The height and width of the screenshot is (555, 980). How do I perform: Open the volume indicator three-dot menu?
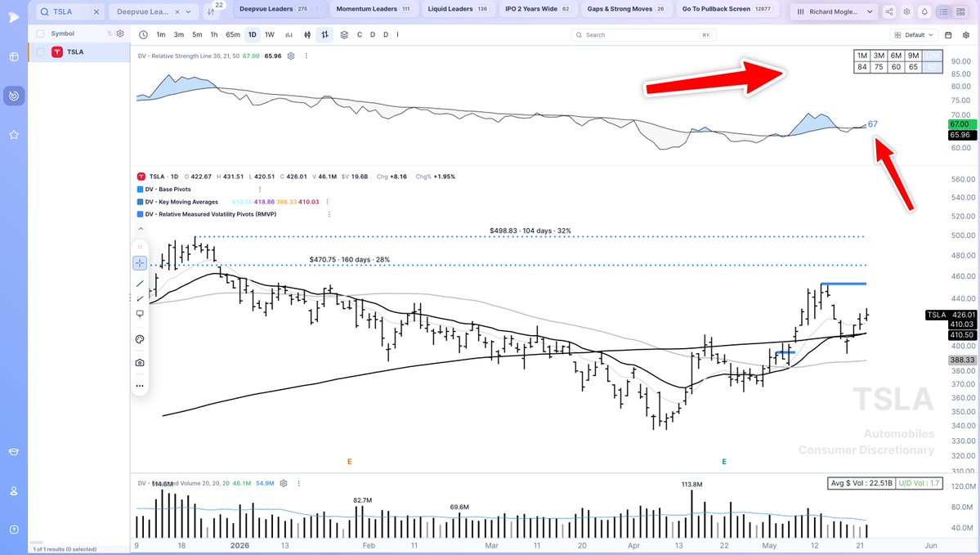(x=299, y=483)
